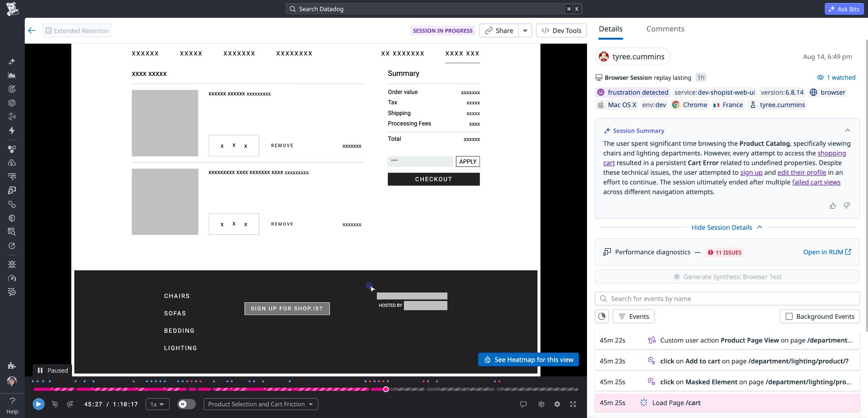
Task: Select the Load Page /cart event
Action: click(x=727, y=403)
